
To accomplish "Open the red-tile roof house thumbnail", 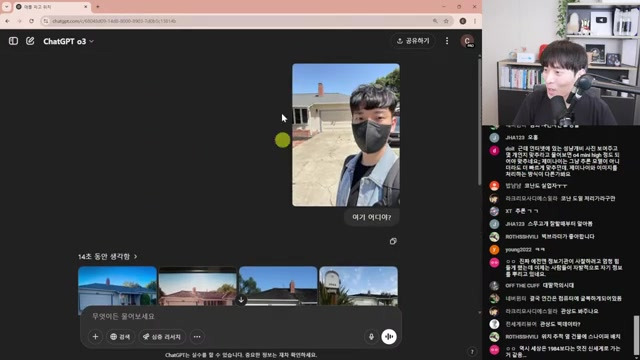I will (197, 287).
